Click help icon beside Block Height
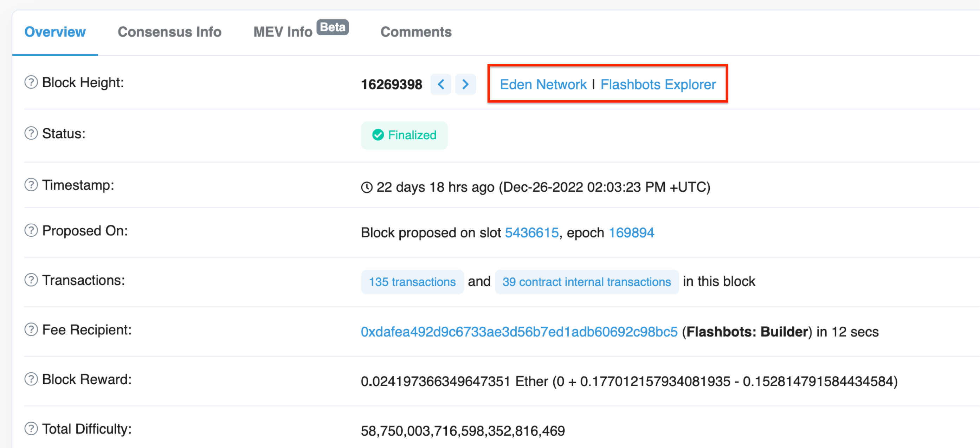This screenshot has width=980, height=448. 31,82
